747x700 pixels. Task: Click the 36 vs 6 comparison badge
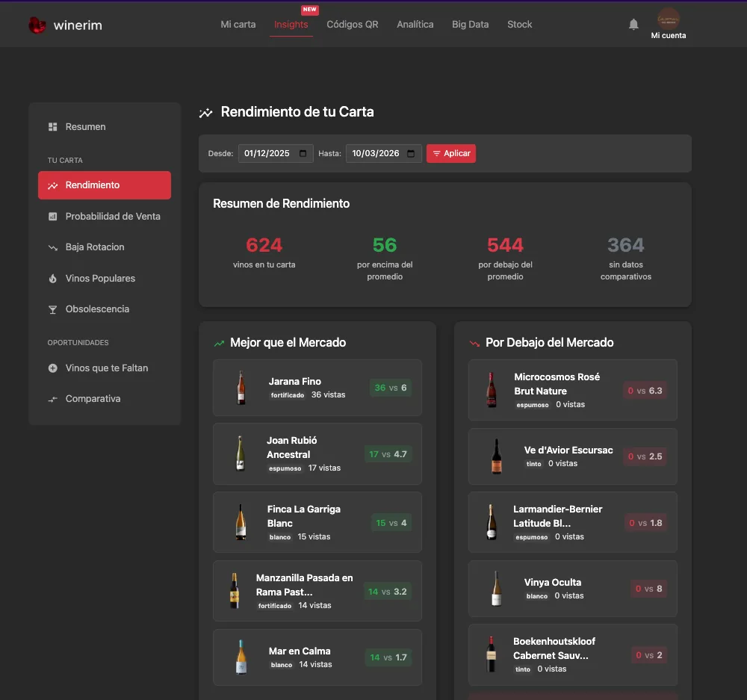point(391,388)
